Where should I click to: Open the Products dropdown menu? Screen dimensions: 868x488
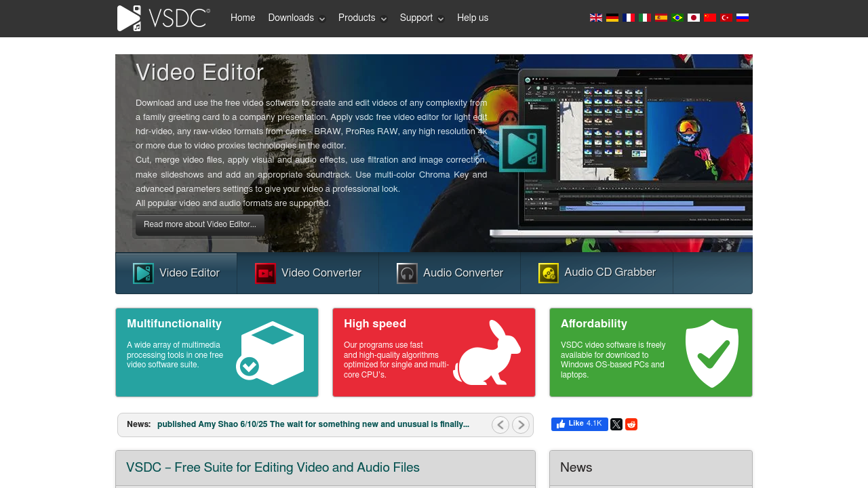(362, 18)
